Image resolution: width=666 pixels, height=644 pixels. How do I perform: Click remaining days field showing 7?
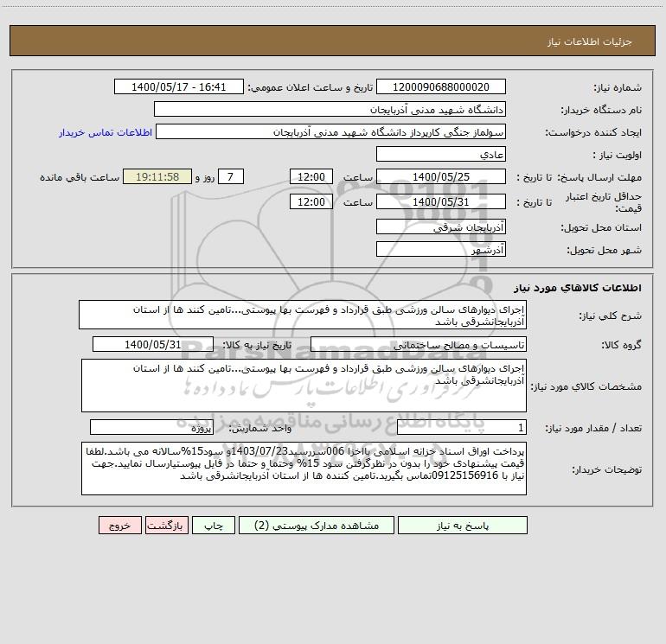[231, 176]
